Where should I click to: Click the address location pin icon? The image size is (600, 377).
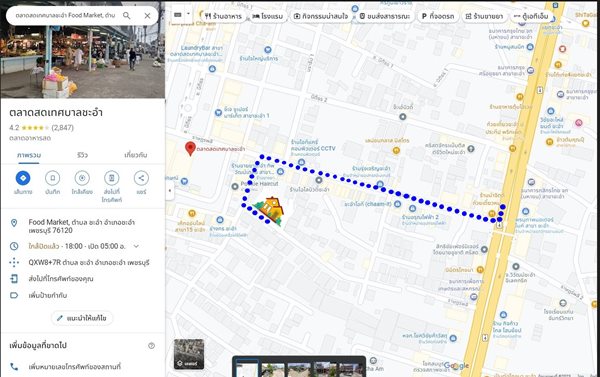pos(14,223)
